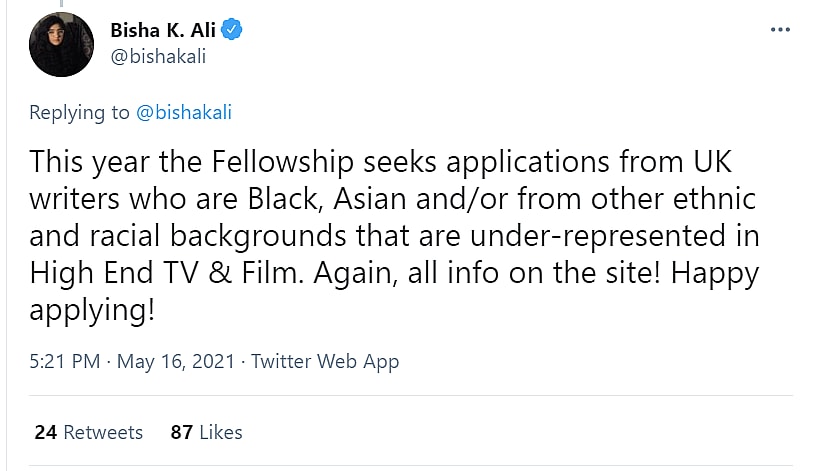Open the tweet's three-dot More menu
814x471 pixels.
tap(780, 31)
